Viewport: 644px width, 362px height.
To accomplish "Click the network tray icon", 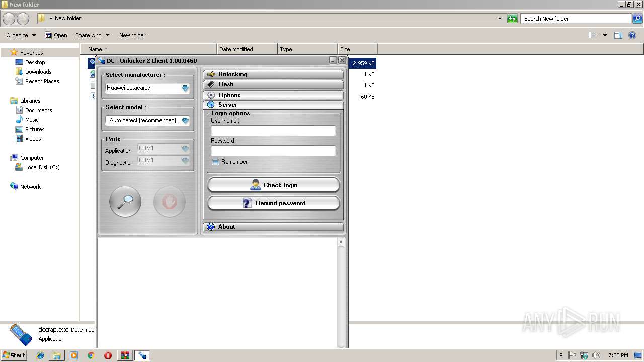I will pos(584,355).
